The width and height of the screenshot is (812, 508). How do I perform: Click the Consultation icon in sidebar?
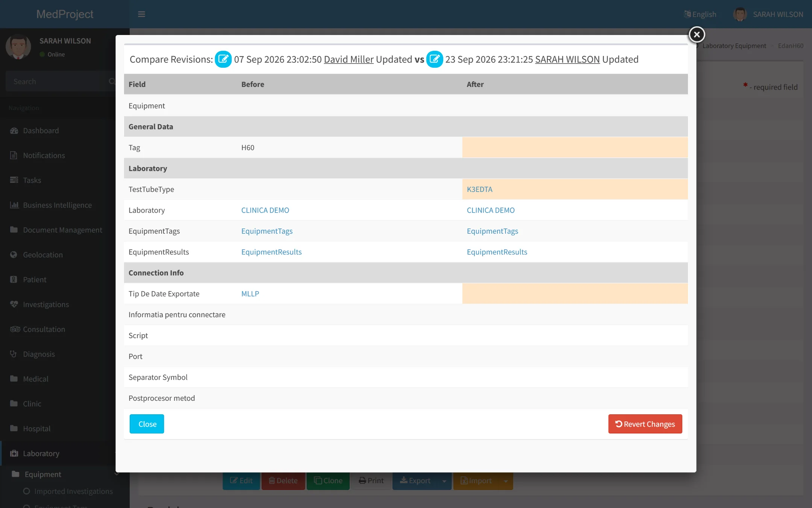[15, 329]
